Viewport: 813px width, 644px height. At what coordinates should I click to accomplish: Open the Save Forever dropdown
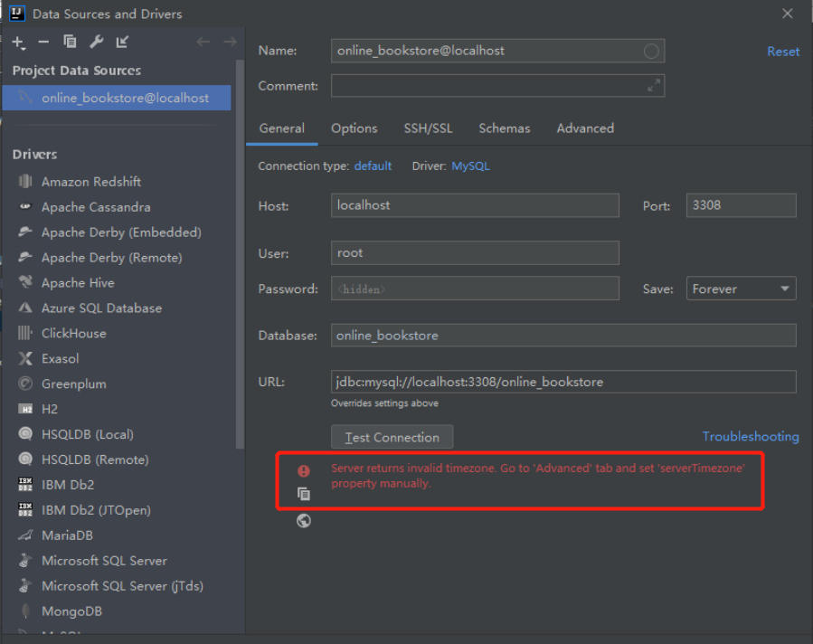pyautogui.click(x=741, y=289)
